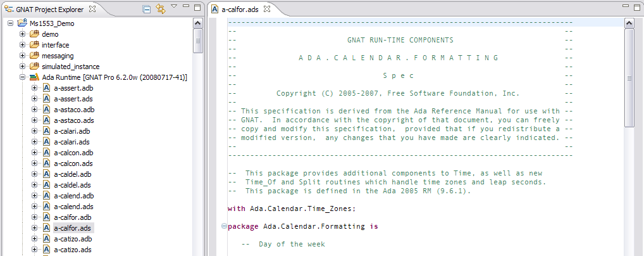Open Project Explorer view menu triangle

[x=174, y=6]
